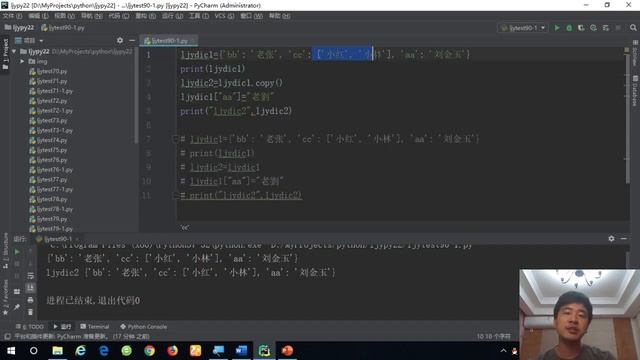This screenshot has height=360, width=640.
Task: Open the Favorites side tab
Action: (x=5, y=297)
